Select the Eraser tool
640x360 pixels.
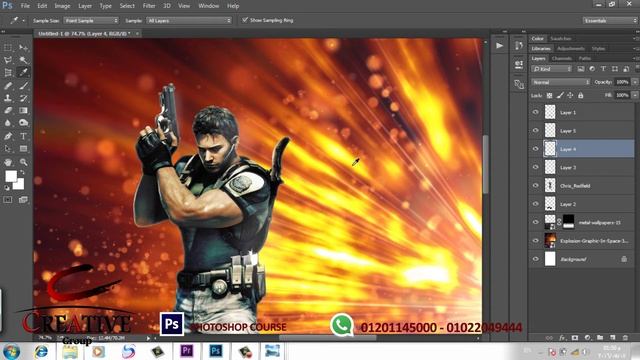tap(8, 110)
